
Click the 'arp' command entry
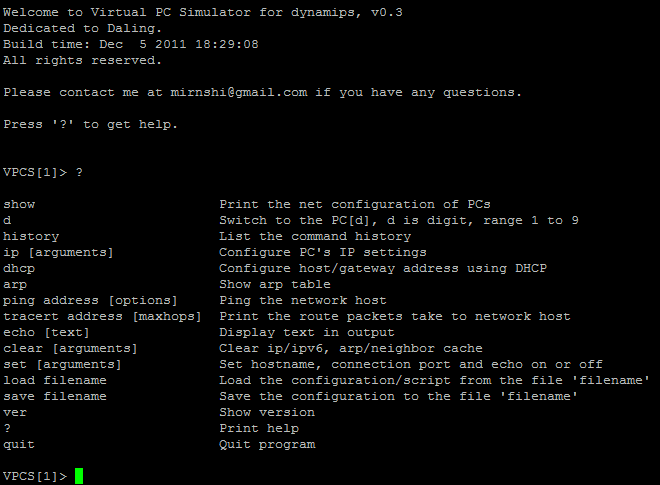click(x=15, y=284)
